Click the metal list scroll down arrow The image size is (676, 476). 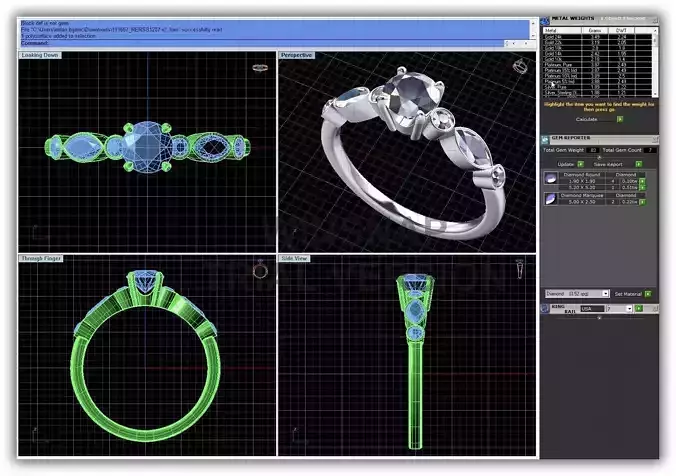tap(655, 94)
